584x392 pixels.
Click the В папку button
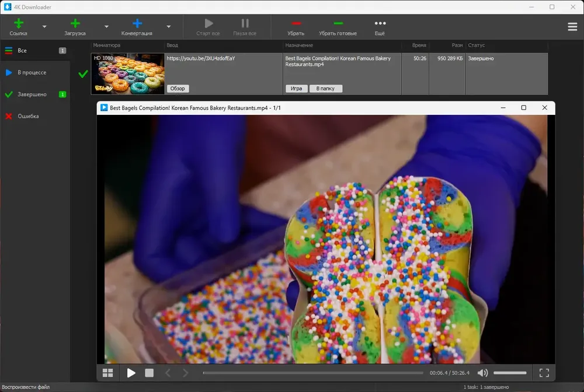pyautogui.click(x=325, y=89)
